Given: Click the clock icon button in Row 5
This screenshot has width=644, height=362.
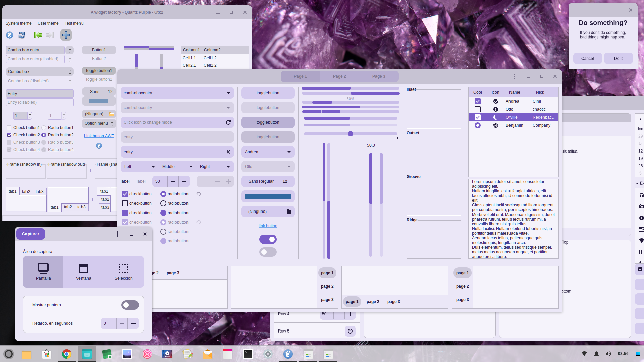Looking at the screenshot, I should click(x=350, y=331).
